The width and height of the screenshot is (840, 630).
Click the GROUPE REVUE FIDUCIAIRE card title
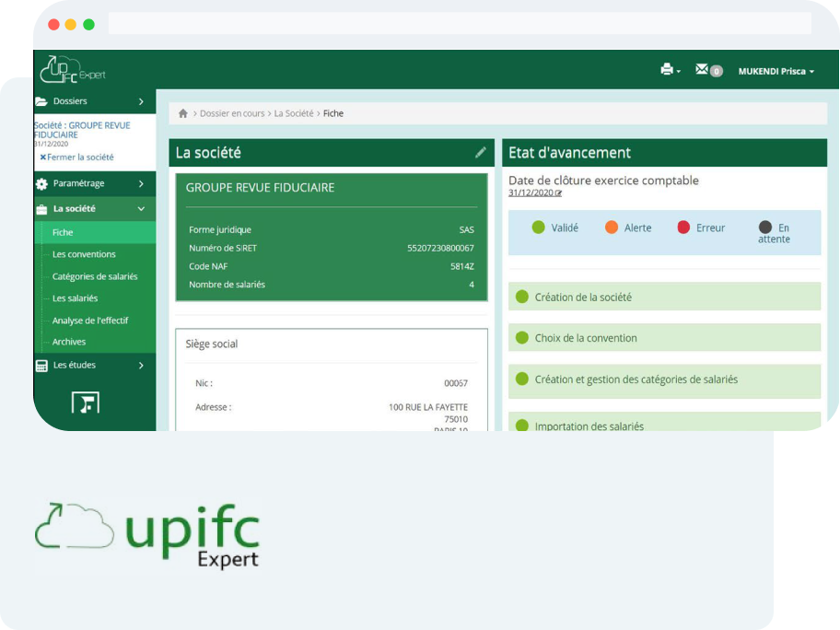coord(260,188)
